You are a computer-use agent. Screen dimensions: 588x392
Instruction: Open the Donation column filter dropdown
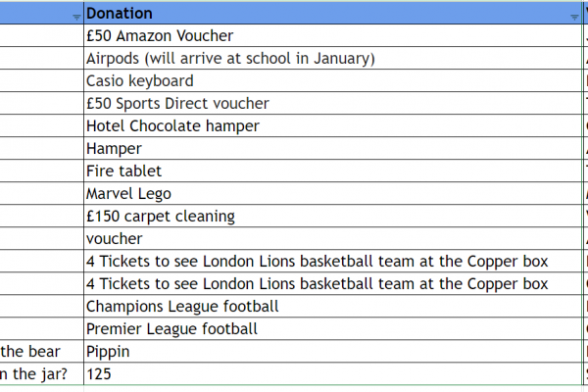[574, 17]
